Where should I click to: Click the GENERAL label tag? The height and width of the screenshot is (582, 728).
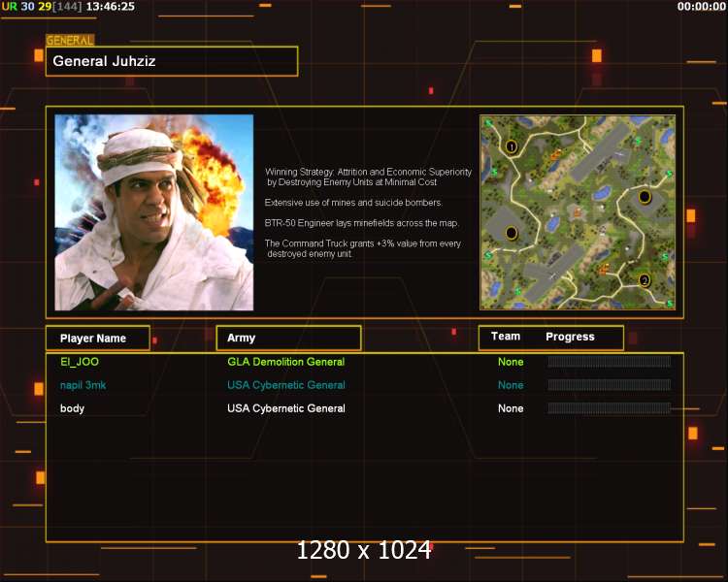coord(70,41)
